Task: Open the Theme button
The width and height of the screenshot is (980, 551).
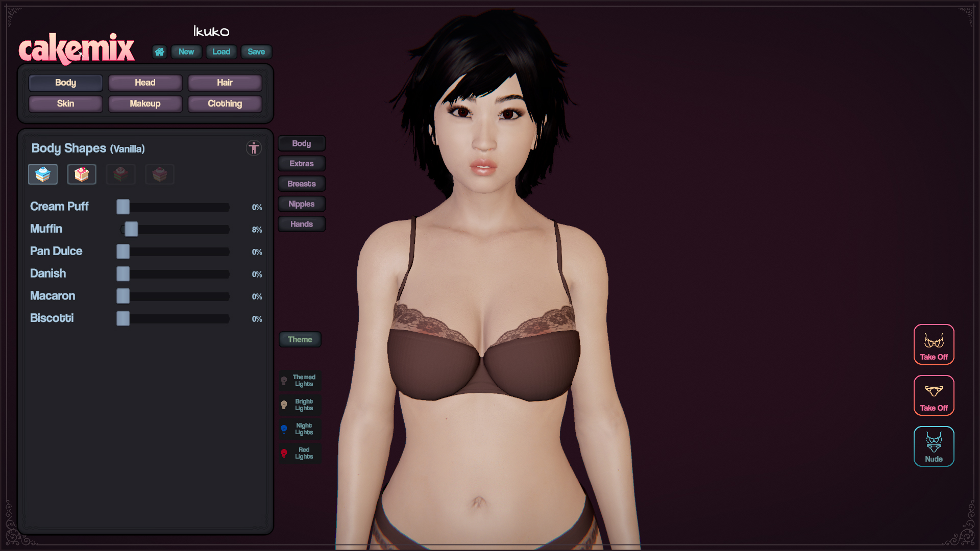Action: point(300,339)
